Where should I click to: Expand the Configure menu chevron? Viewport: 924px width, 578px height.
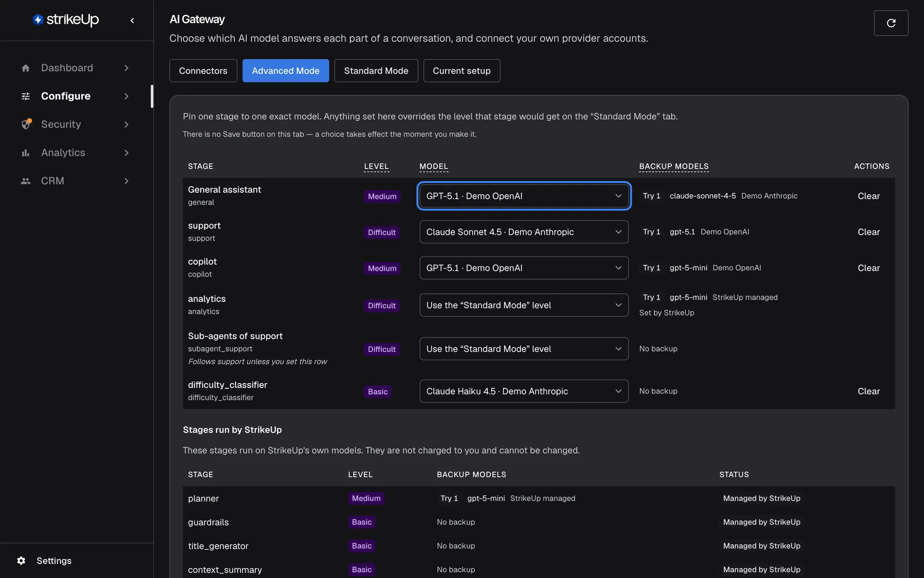tap(126, 96)
